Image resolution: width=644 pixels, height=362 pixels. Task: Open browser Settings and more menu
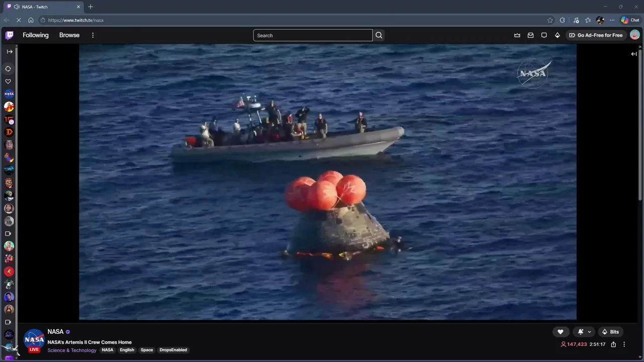point(612,20)
